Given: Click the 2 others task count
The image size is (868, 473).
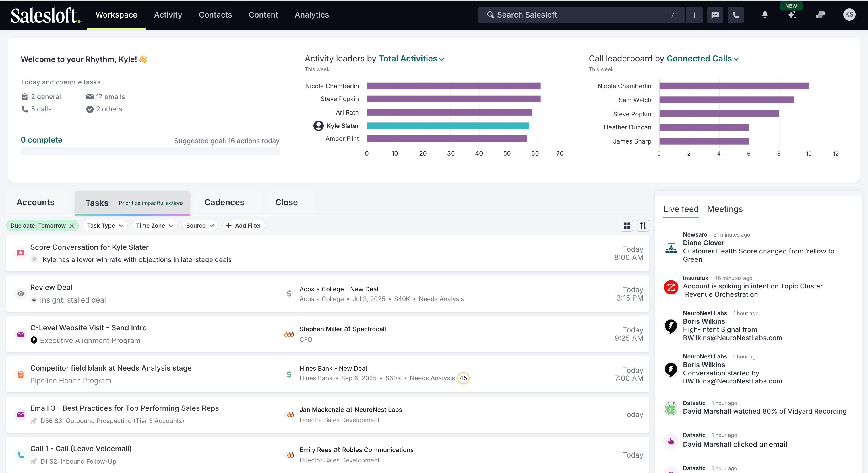Looking at the screenshot, I should (104, 109).
